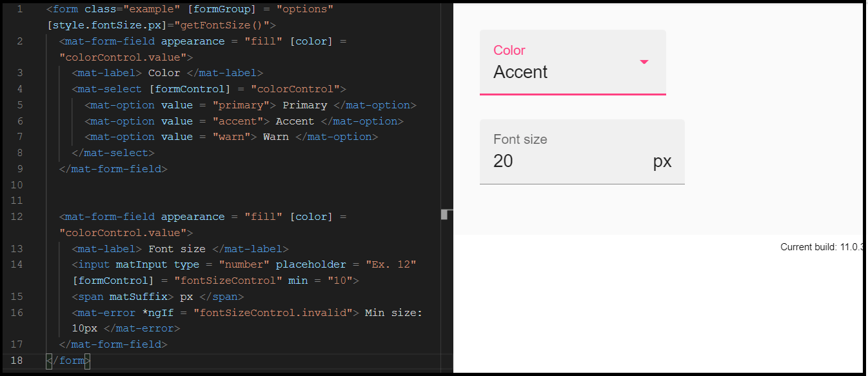Focus the Font size input showing 20
The image size is (868, 376).
[571, 161]
